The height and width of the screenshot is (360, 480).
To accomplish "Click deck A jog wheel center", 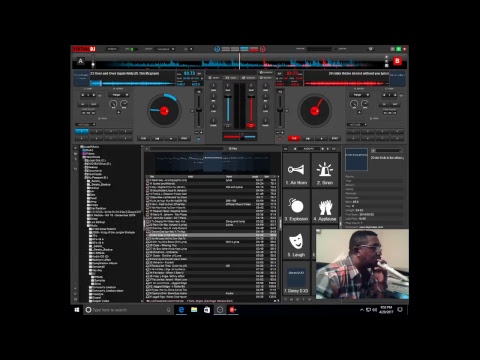I will click(164, 111).
